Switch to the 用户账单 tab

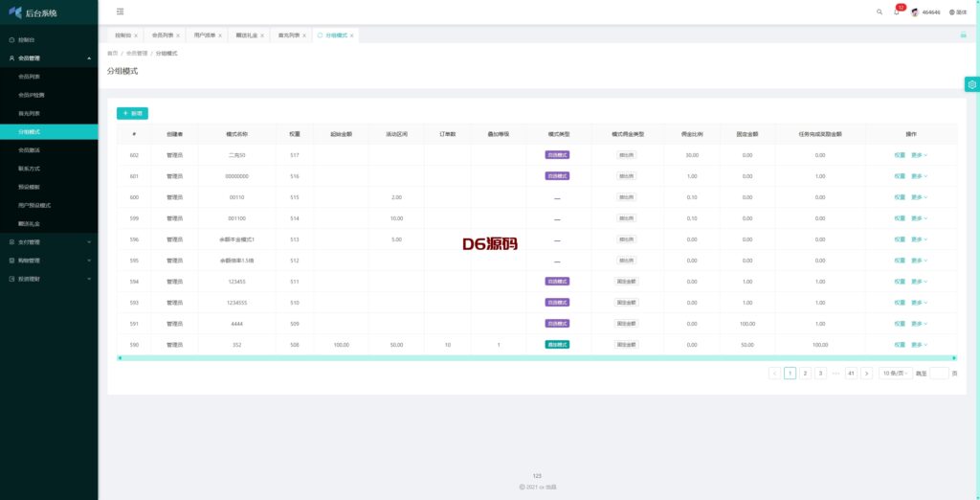click(x=205, y=35)
